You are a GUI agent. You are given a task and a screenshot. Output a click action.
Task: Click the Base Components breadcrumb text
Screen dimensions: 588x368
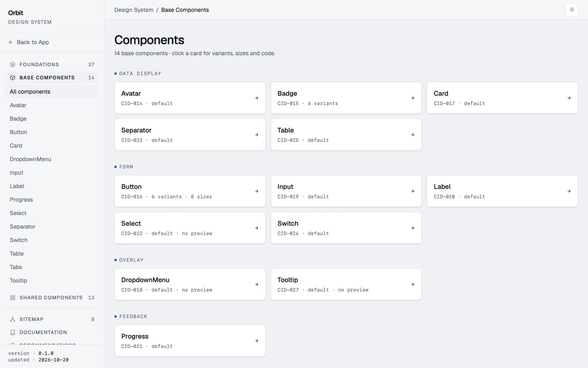click(x=185, y=10)
